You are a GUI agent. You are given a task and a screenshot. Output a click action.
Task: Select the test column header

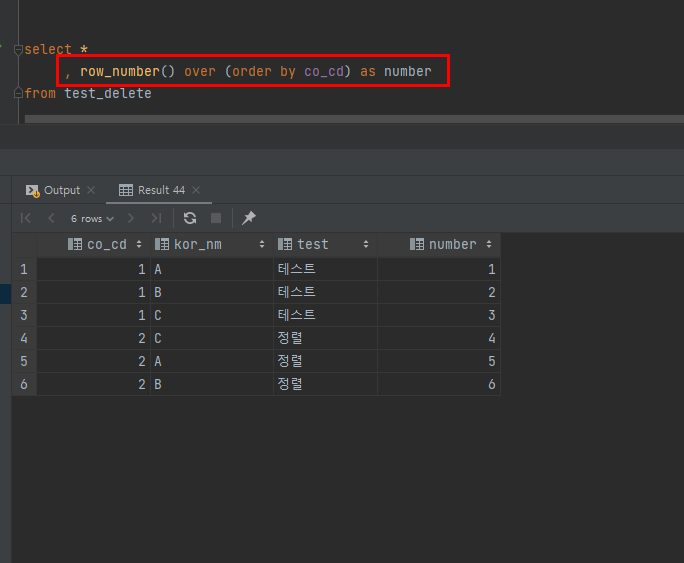tap(325, 245)
